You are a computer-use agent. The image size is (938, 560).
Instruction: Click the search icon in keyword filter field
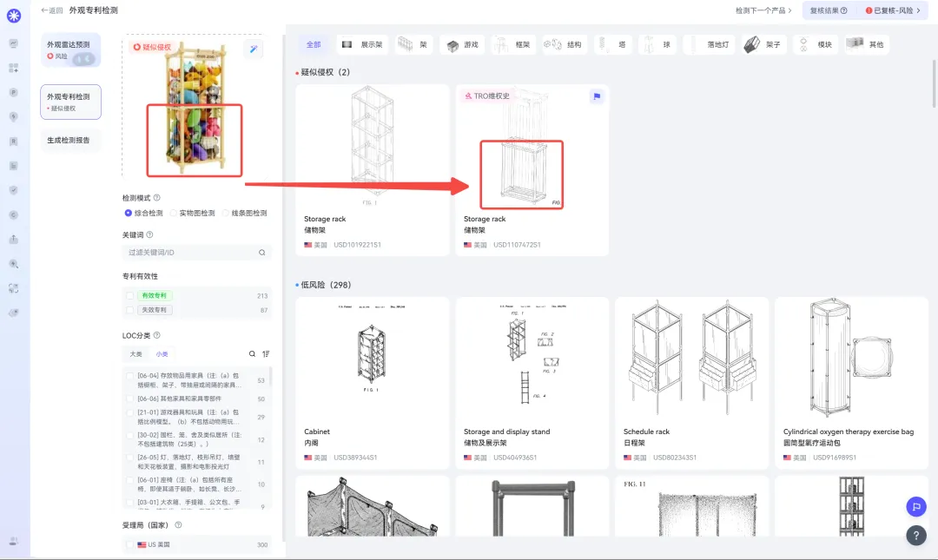click(x=262, y=253)
